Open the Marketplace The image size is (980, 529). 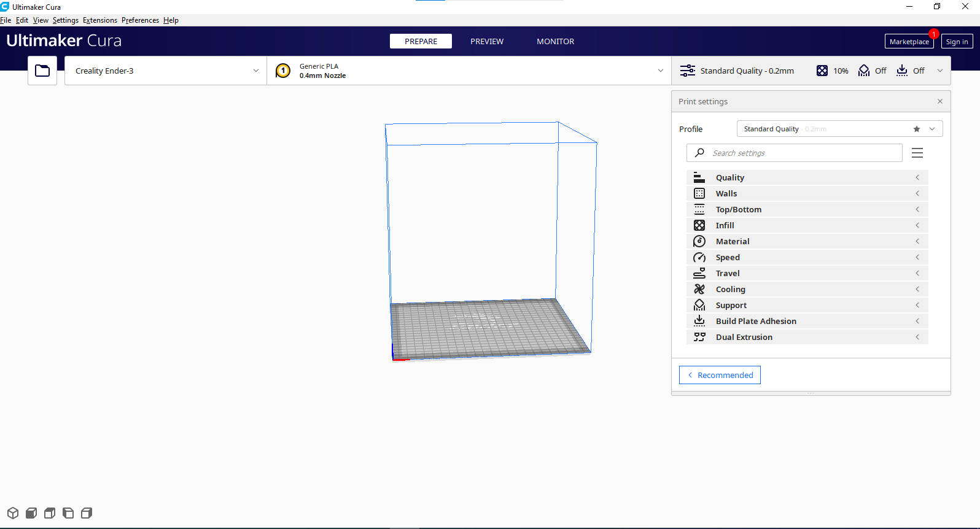(x=909, y=41)
